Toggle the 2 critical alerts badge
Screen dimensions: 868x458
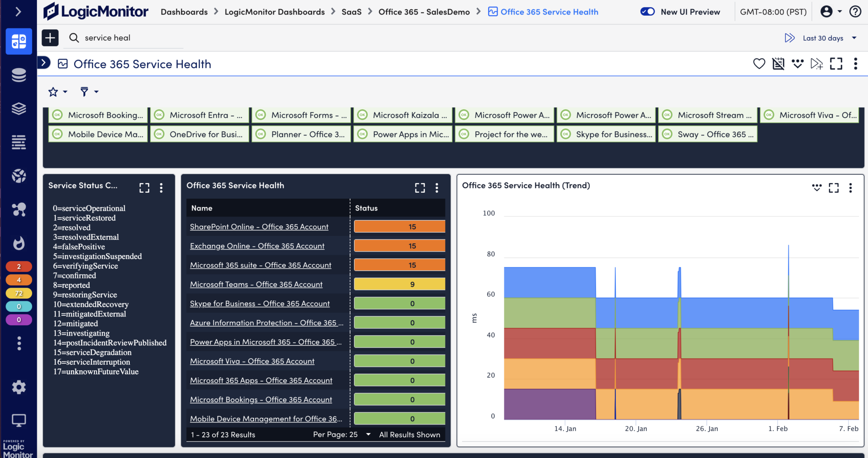pyautogui.click(x=19, y=266)
